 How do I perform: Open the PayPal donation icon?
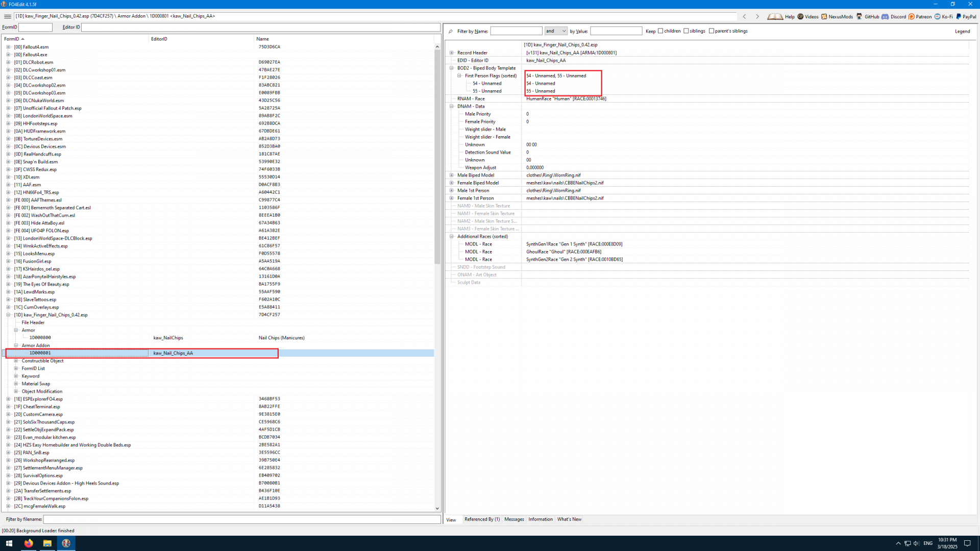(959, 16)
